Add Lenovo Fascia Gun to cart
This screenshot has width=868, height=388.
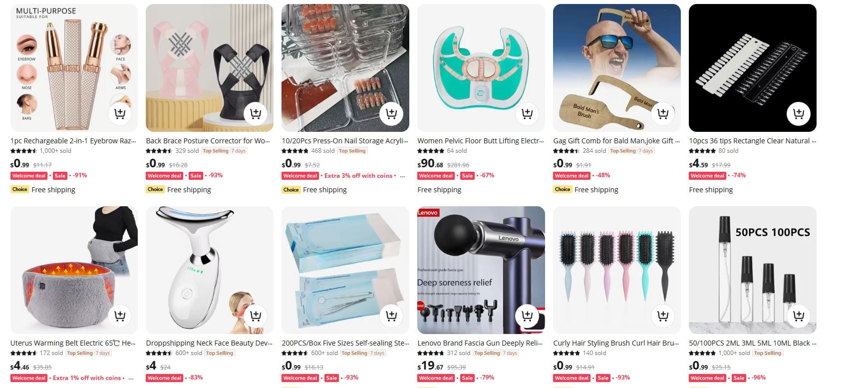point(527,316)
